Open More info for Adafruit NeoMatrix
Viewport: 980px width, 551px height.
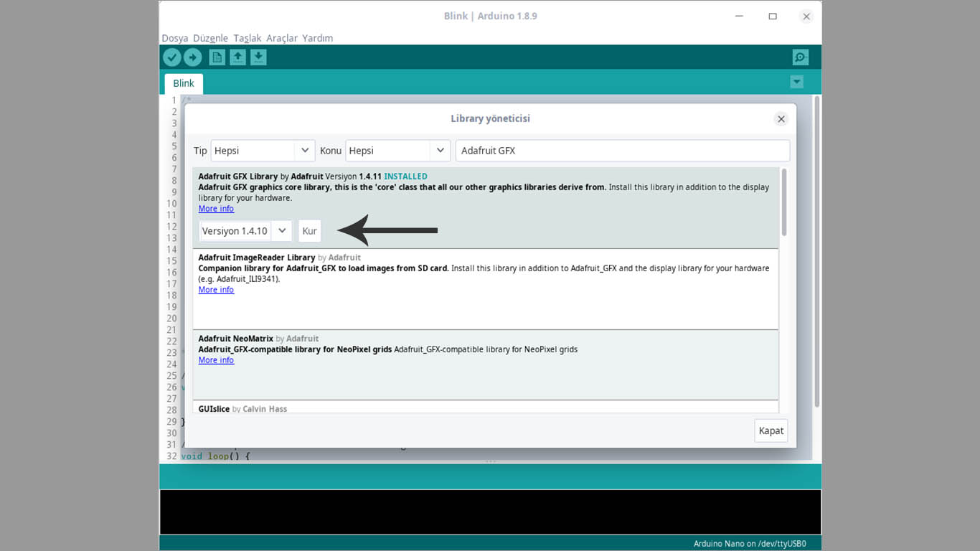216,360
